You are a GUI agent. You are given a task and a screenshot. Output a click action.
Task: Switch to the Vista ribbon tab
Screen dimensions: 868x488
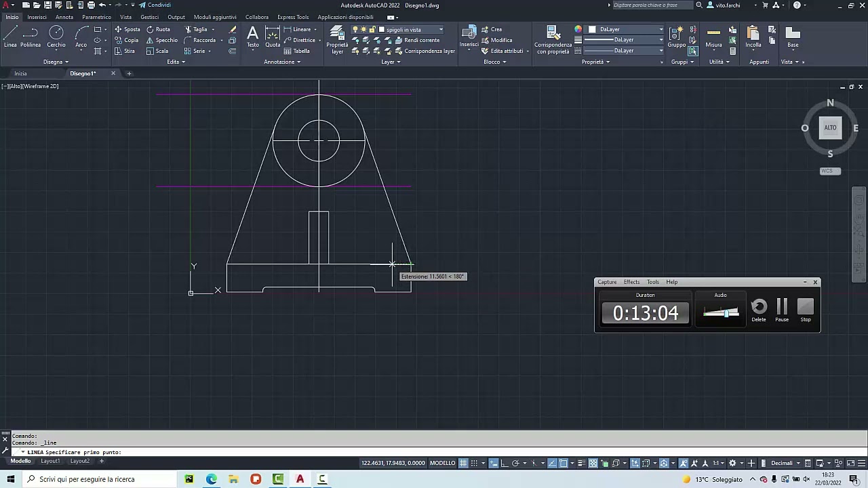tap(126, 17)
